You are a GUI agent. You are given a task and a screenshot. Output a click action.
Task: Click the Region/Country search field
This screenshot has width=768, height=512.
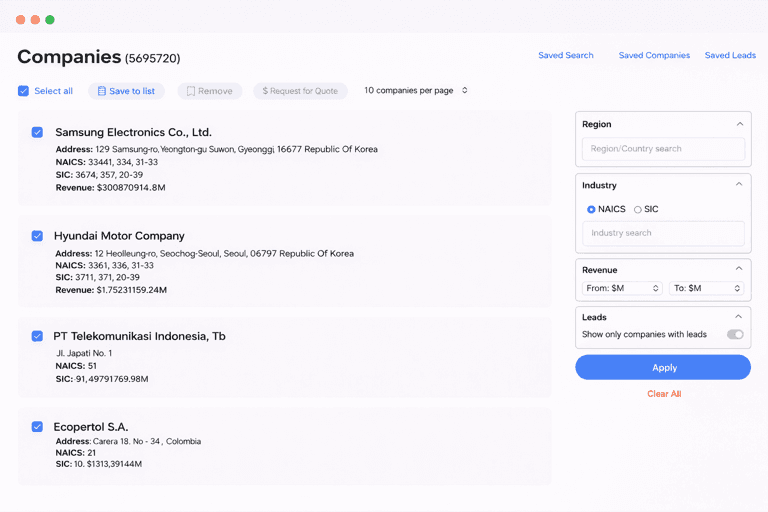663,149
